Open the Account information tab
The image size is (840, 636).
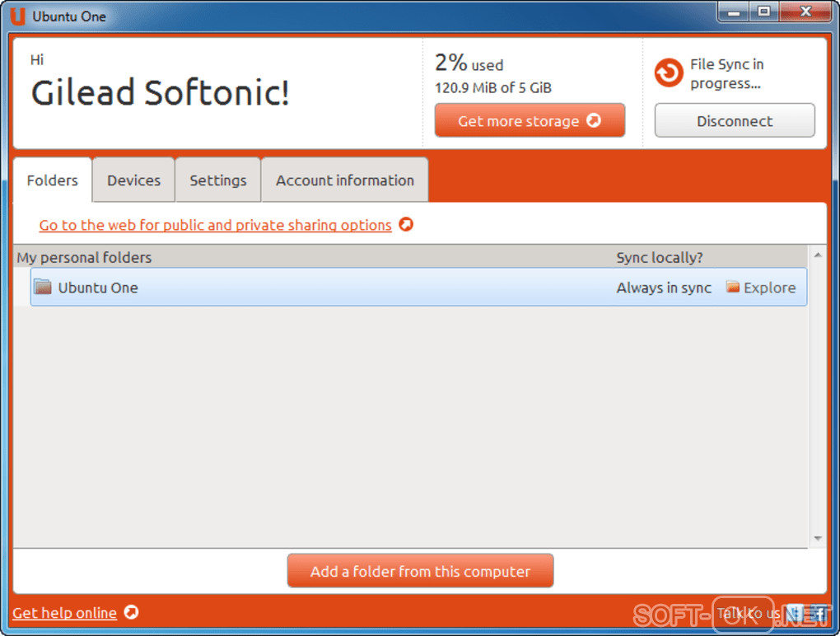(x=345, y=180)
